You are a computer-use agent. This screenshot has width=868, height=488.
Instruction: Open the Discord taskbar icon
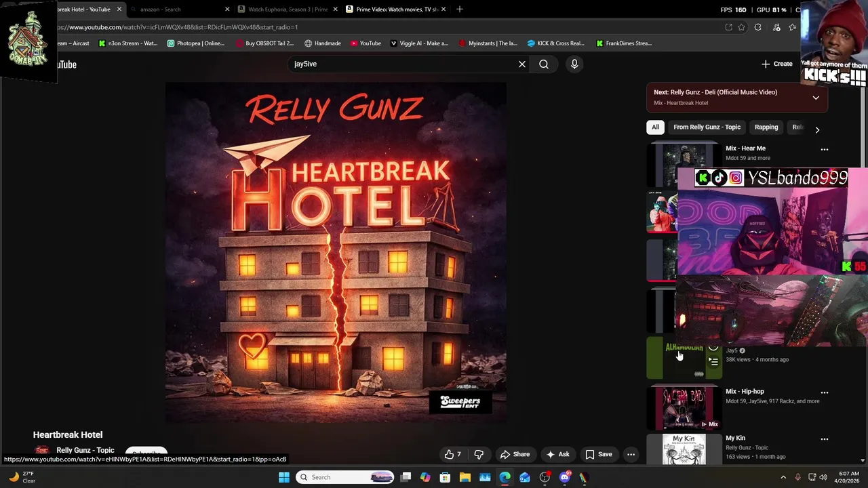(565, 477)
